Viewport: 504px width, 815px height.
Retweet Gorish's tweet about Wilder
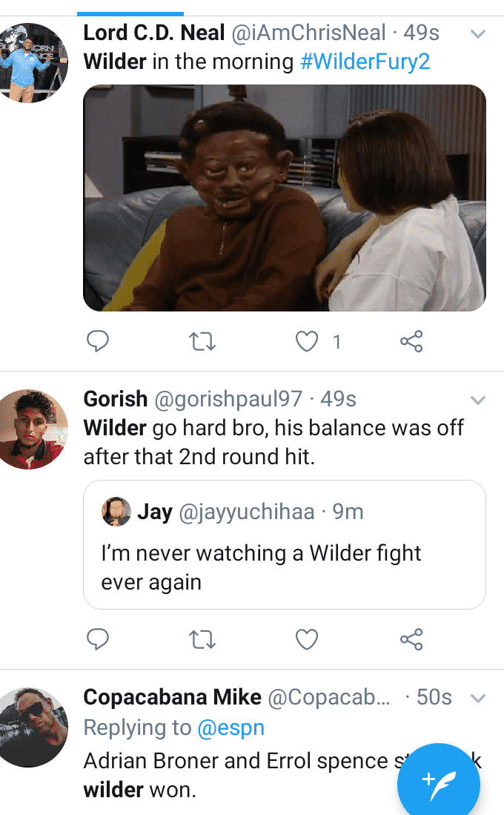[x=202, y=639]
